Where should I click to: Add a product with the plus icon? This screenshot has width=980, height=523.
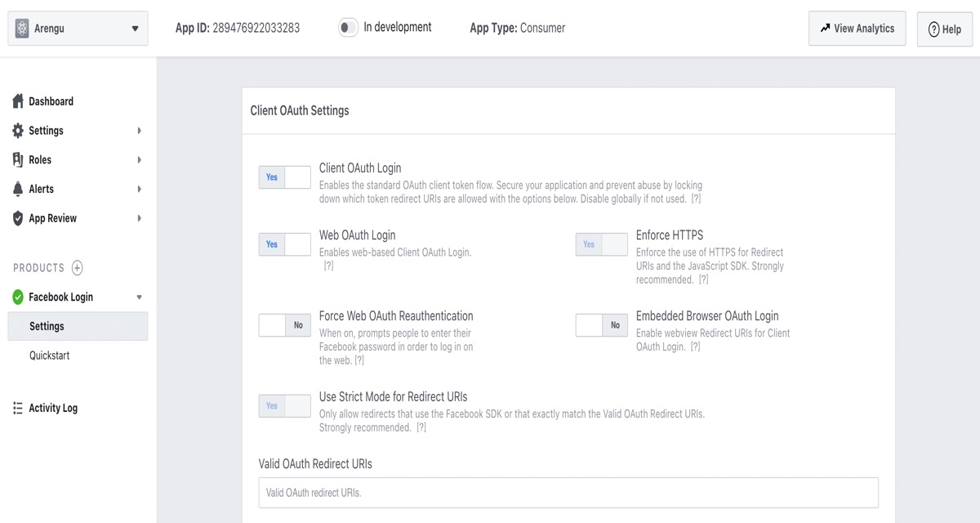coord(78,268)
